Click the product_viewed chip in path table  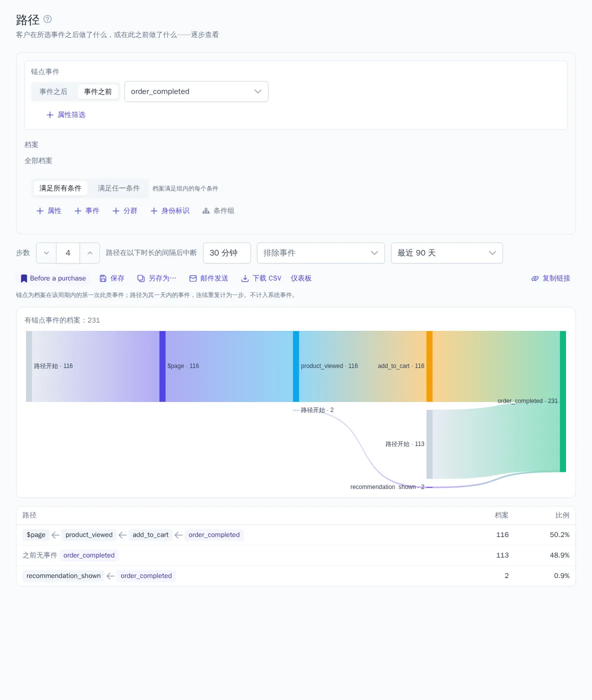click(x=89, y=535)
